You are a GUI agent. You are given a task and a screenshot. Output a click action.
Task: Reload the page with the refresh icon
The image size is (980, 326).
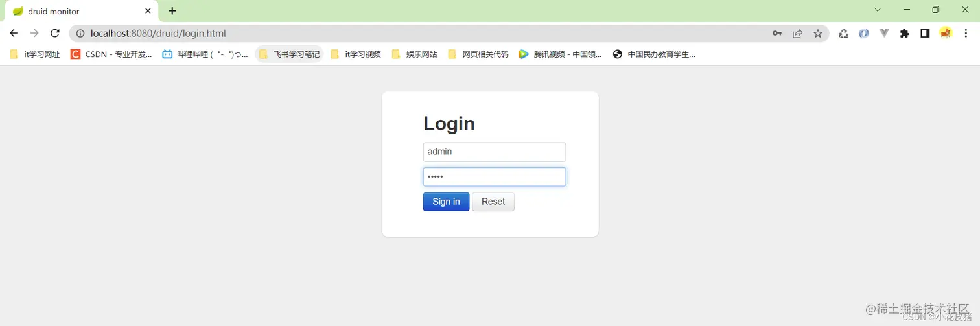pos(55,33)
